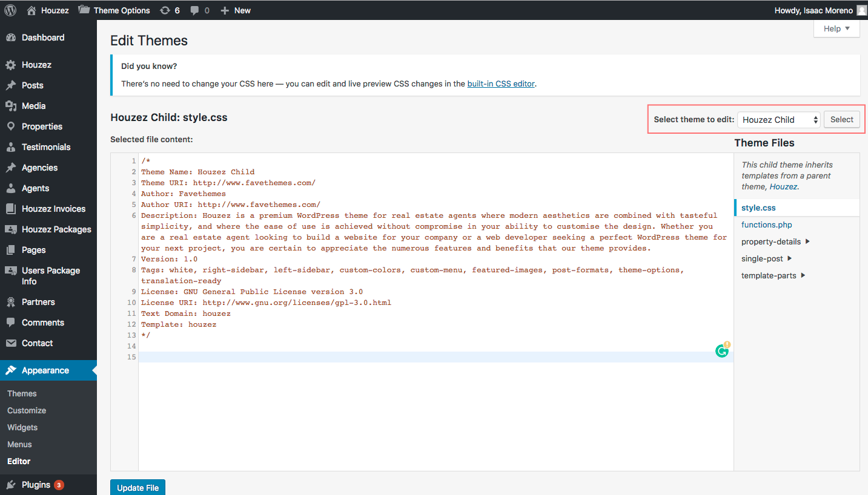
Task: Click the 'Template: houzez' code line
Action: click(x=179, y=324)
